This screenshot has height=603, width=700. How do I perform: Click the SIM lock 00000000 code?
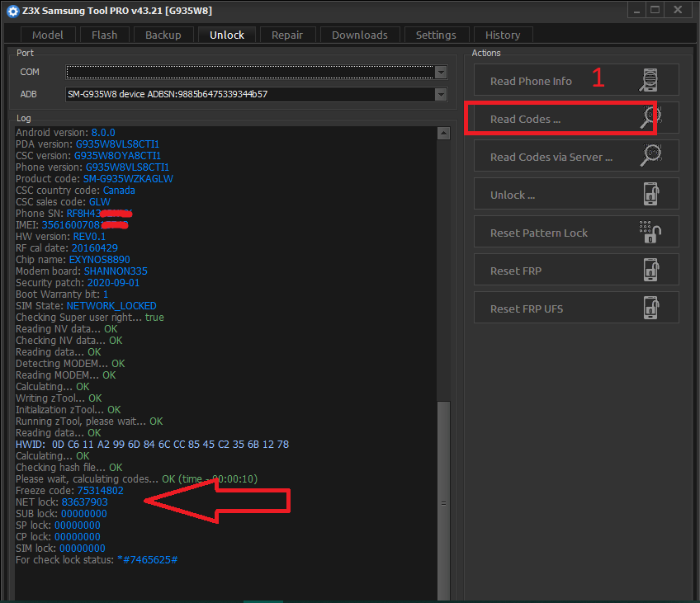pos(83,549)
